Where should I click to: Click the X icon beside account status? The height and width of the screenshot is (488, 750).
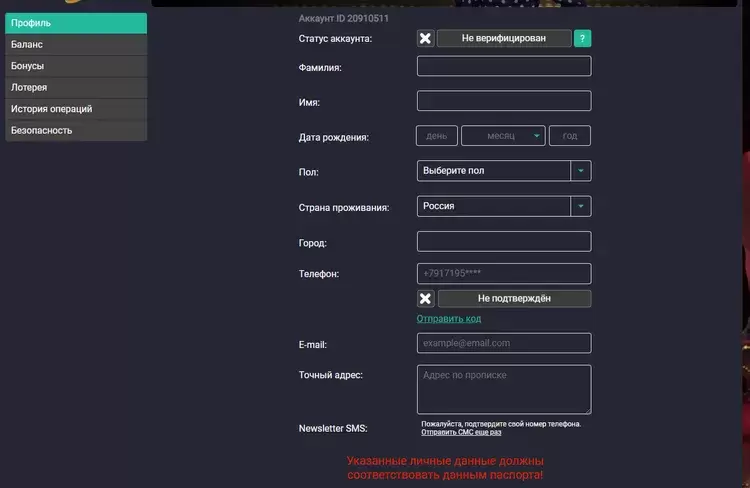425,39
